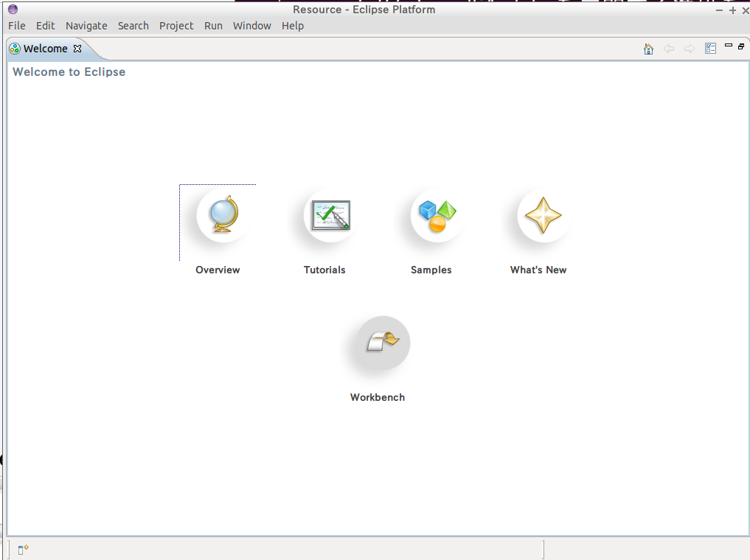Viewport: 750px width, 560px height.
Task: Click the fast view icon in status bar
Action: [x=23, y=550]
